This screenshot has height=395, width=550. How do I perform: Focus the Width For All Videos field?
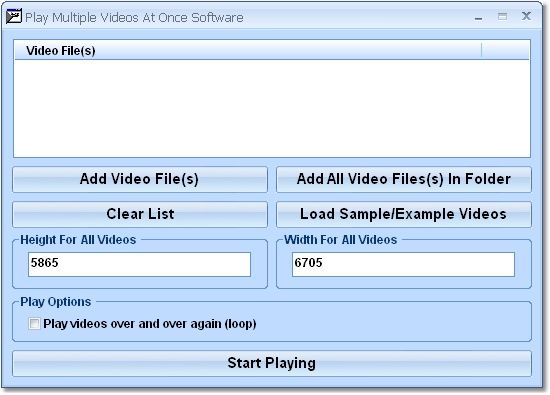403,264
